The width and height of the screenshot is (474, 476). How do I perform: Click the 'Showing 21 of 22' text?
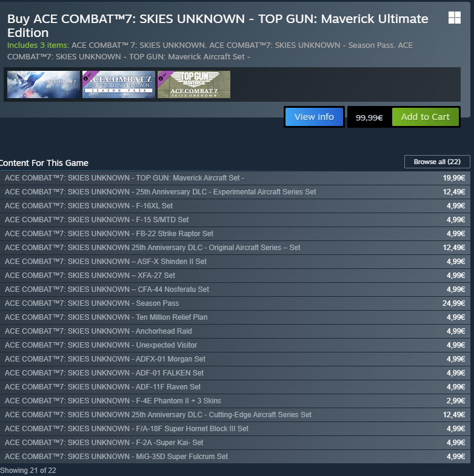click(x=28, y=471)
